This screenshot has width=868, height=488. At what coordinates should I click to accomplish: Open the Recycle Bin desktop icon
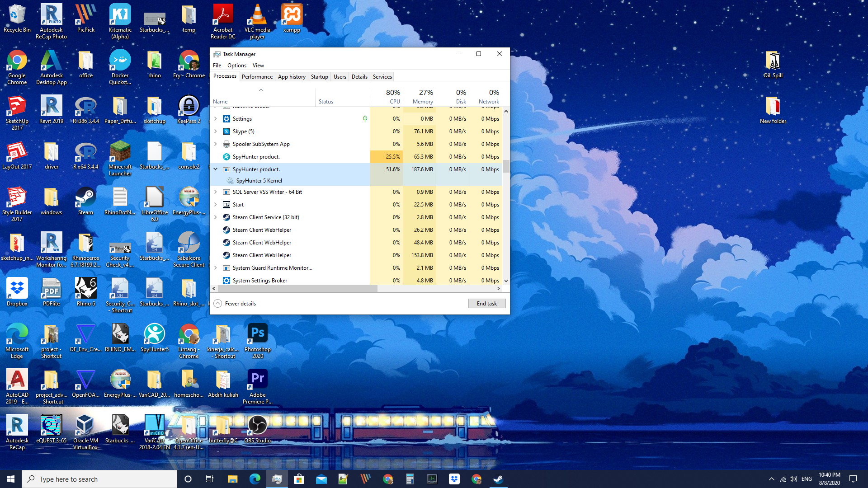pyautogui.click(x=17, y=19)
